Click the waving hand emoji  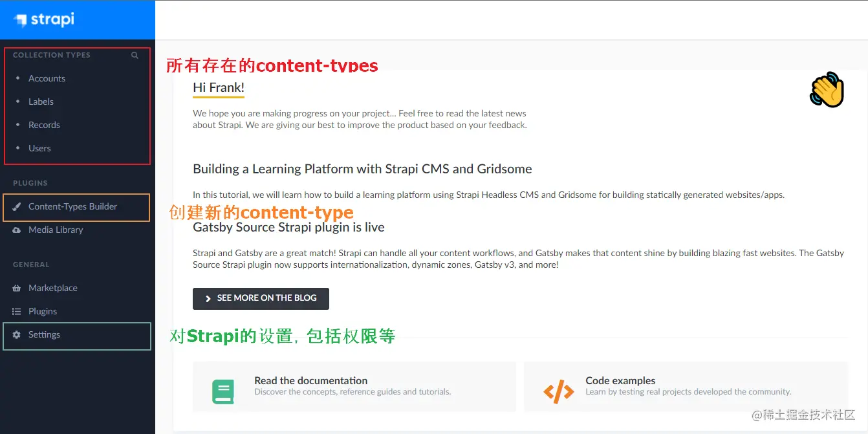click(827, 90)
